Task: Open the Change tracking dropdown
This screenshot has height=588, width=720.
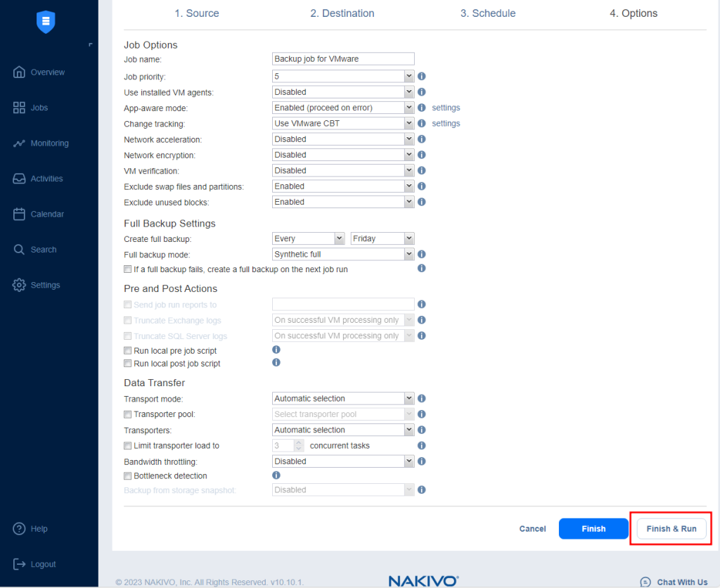Action: click(x=343, y=123)
